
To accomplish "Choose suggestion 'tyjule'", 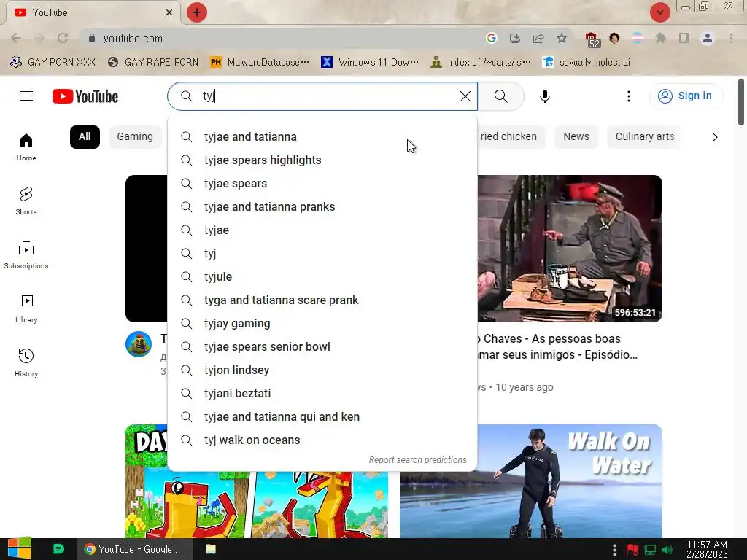I will (x=322, y=276).
